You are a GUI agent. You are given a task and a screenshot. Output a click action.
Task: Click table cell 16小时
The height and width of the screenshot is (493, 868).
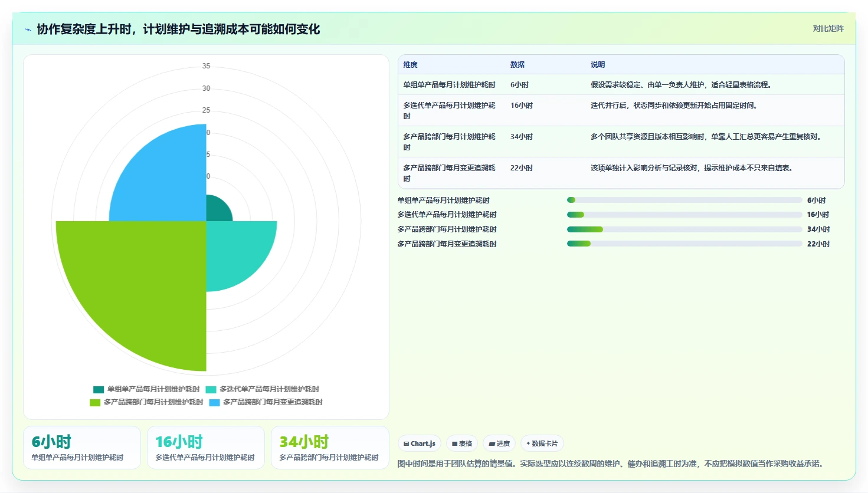pos(522,106)
